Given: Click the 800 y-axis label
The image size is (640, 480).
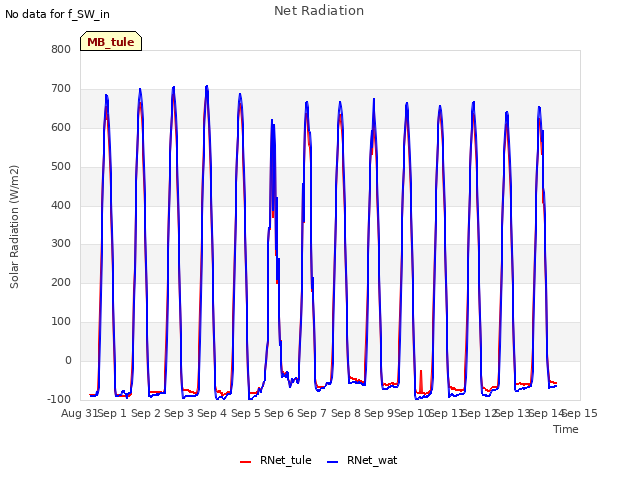Looking at the screenshot, I should [61, 49].
